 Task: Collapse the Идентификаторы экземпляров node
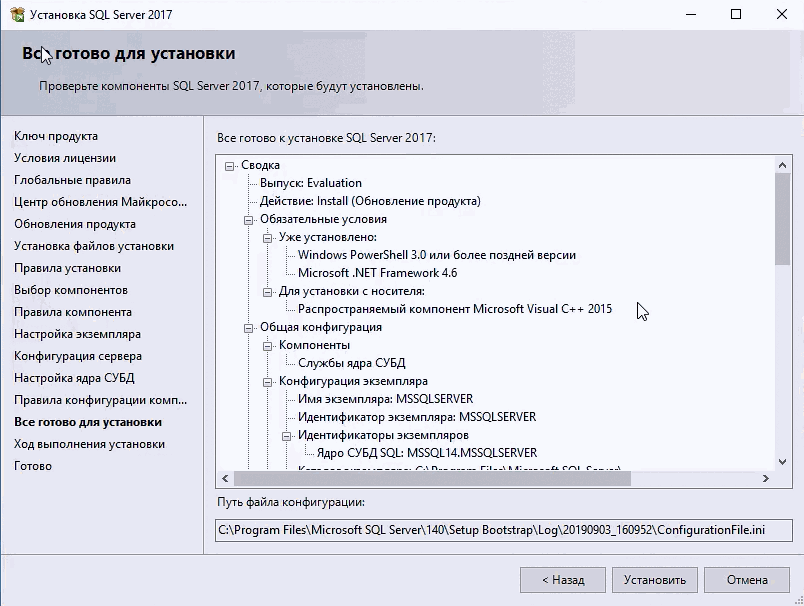287,436
